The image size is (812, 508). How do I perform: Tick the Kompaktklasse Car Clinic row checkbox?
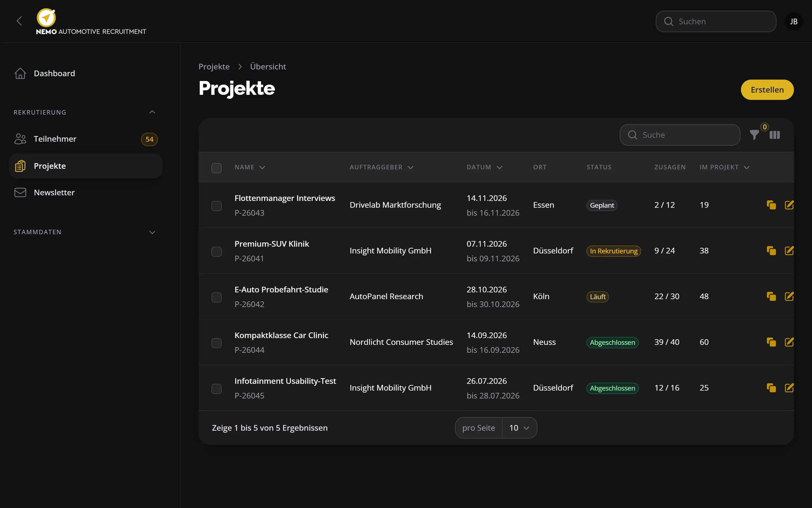pos(217,343)
